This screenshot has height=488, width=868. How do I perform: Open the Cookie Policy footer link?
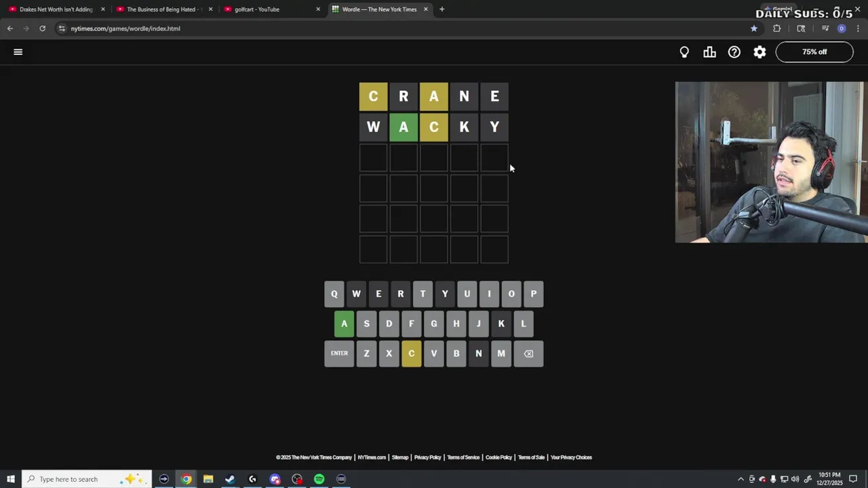pos(498,457)
